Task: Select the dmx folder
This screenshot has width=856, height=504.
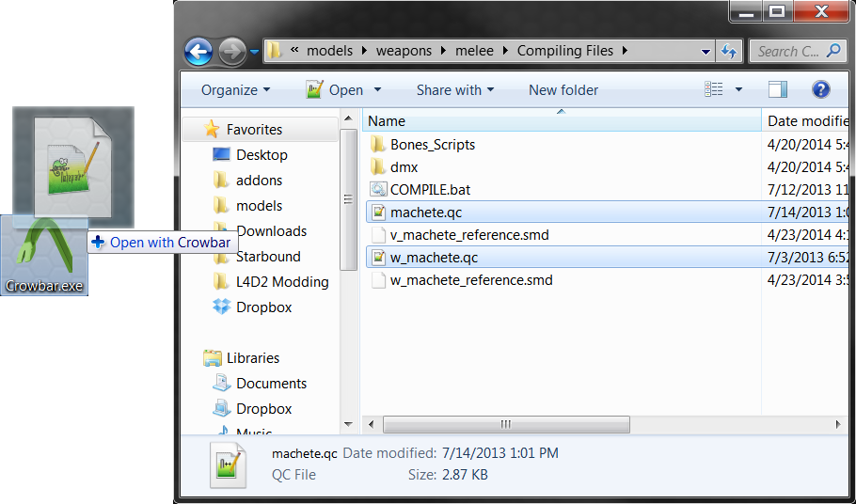Action: [404, 167]
